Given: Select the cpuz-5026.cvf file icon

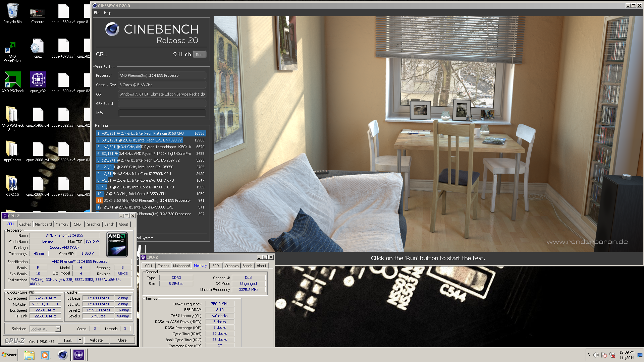Looking at the screenshot, I should coord(63,151).
